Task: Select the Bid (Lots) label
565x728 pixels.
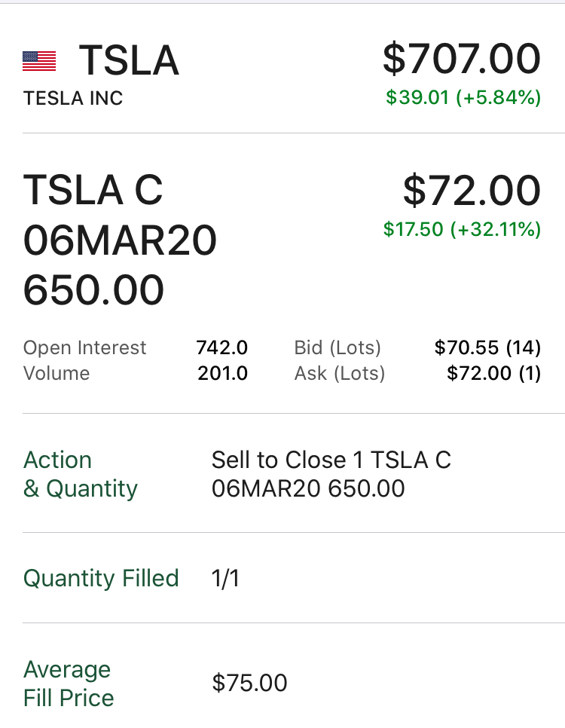Action: pos(337,347)
